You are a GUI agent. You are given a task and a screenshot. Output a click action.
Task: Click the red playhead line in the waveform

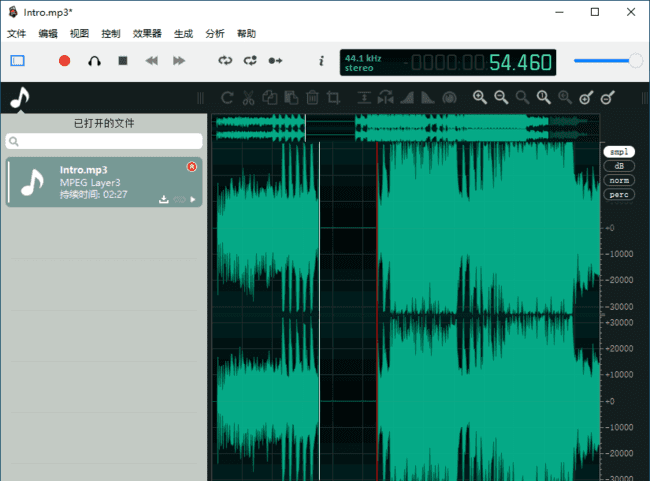377,311
